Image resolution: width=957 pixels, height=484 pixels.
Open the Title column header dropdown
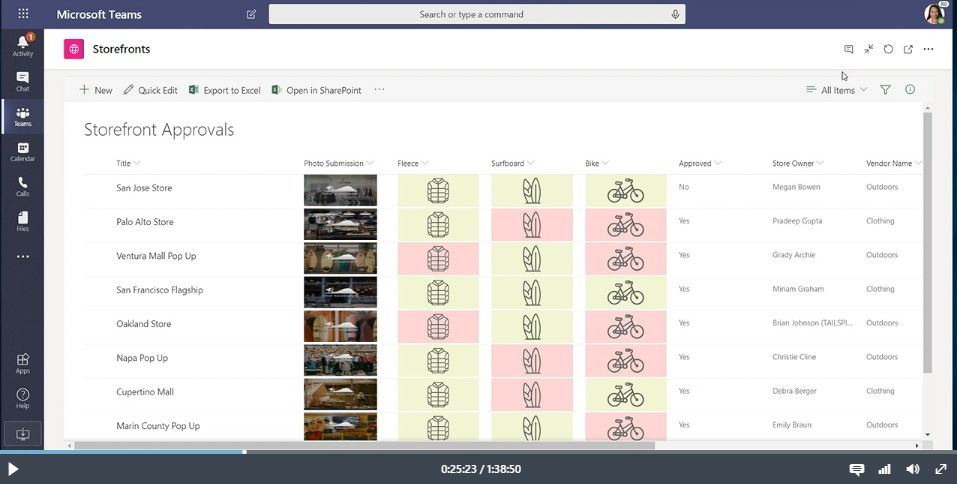(x=128, y=163)
